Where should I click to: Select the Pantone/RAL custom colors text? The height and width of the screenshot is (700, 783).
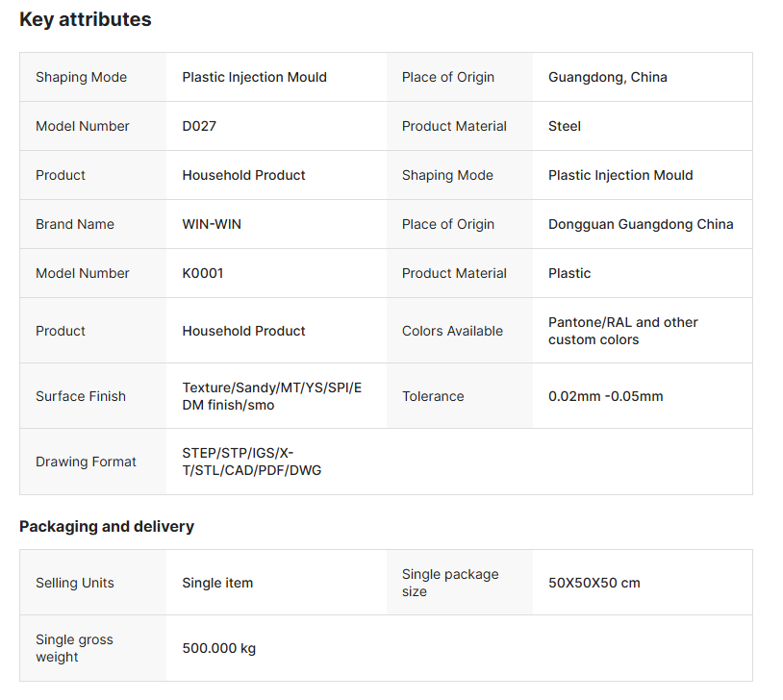[623, 331]
